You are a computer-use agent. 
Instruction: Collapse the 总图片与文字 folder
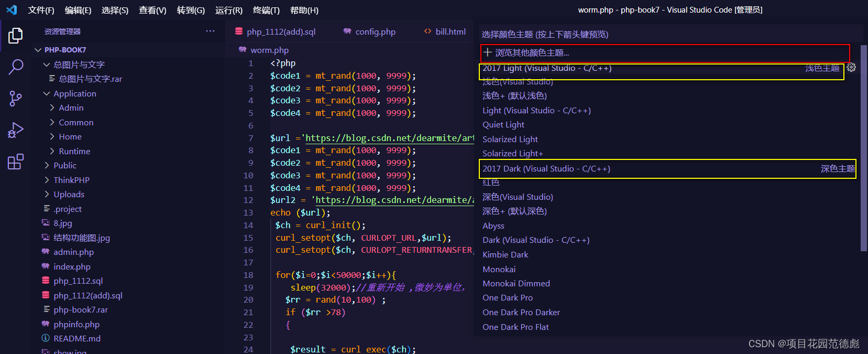click(x=47, y=65)
